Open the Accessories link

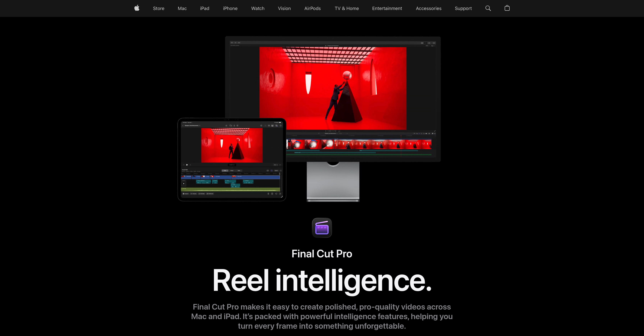click(429, 8)
